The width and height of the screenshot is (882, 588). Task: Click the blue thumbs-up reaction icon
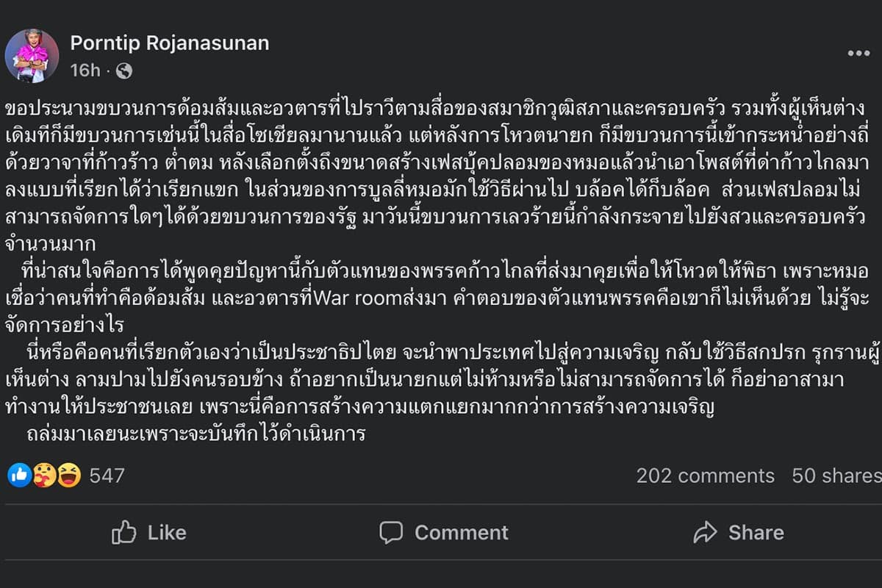[x=20, y=476]
